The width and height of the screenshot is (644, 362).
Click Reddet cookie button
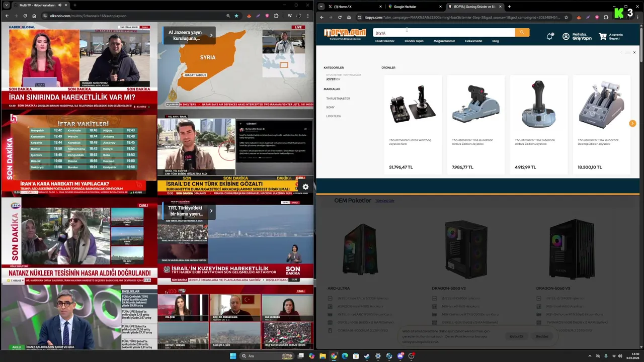click(x=542, y=336)
